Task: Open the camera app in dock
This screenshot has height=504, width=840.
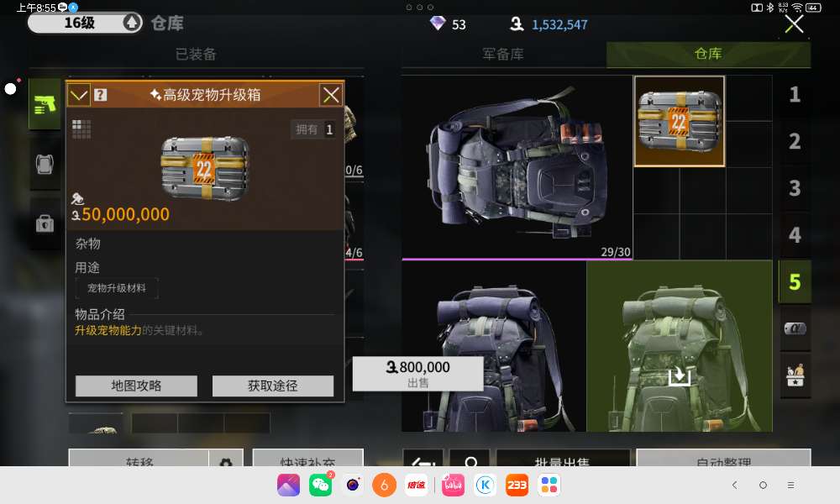Action: point(353,485)
